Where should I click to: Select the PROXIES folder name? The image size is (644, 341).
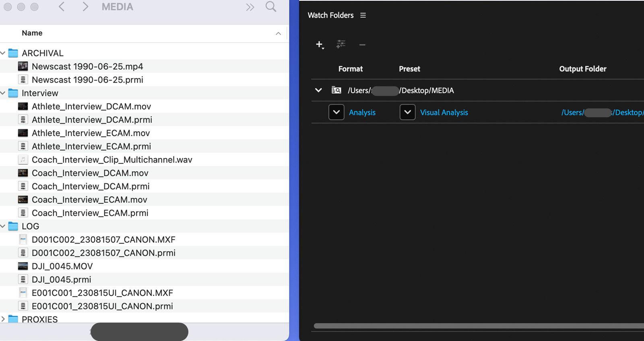click(x=39, y=319)
